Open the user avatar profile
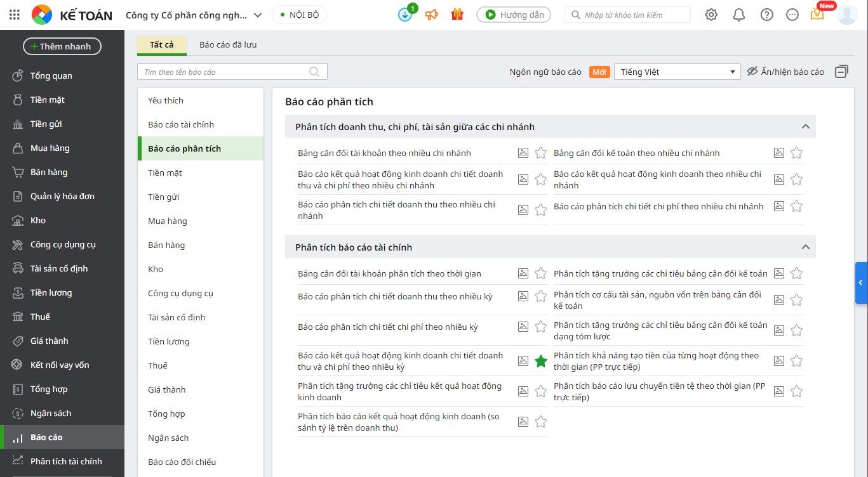The height and width of the screenshot is (477, 868). click(847, 15)
